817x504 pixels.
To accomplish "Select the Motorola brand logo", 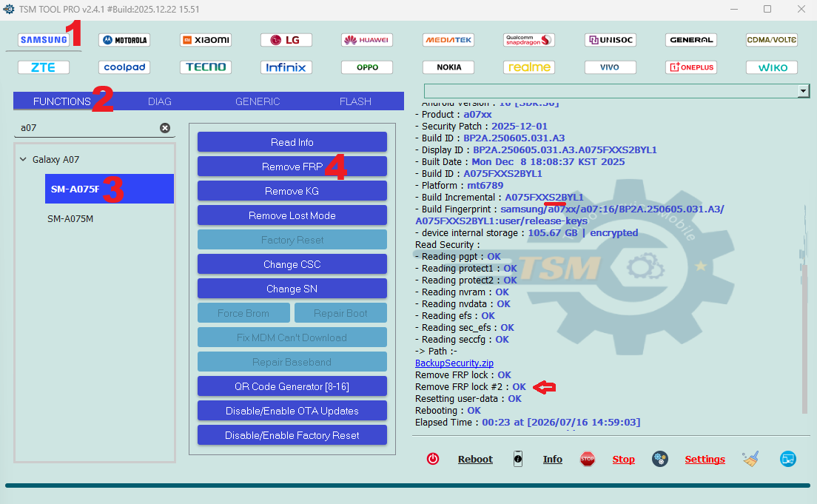I will pos(124,40).
